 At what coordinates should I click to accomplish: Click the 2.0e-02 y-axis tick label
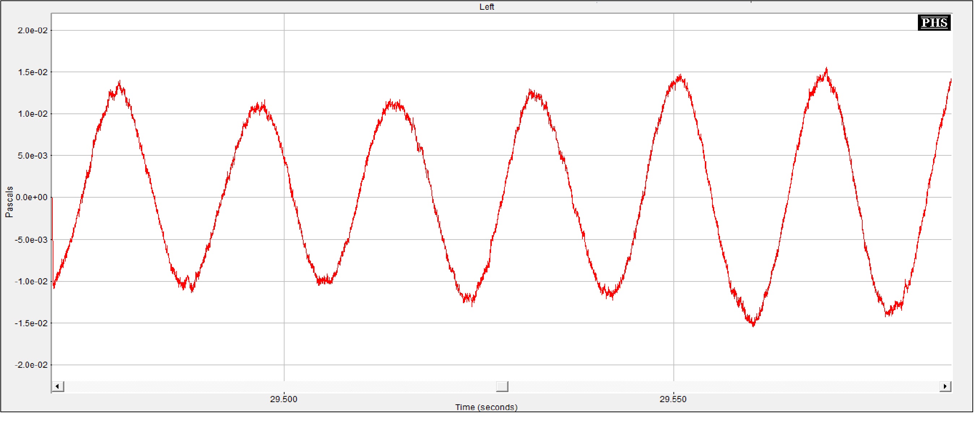point(33,30)
